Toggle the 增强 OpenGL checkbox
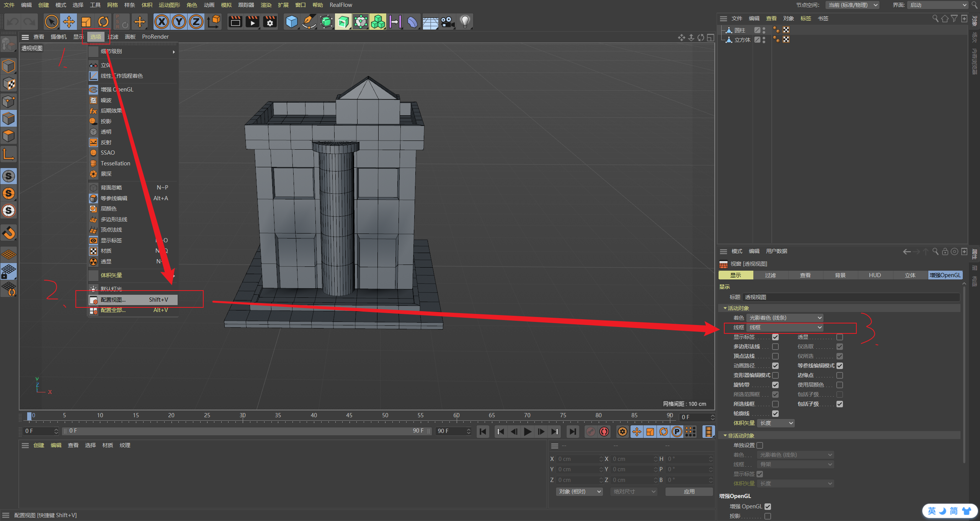Viewport: 980px width, 521px height. click(x=768, y=506)
